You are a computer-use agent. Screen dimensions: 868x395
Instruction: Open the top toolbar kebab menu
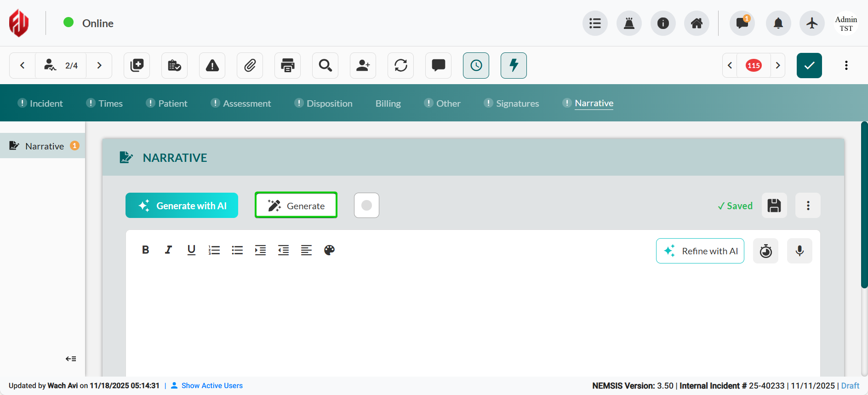[x=846, y=66]
